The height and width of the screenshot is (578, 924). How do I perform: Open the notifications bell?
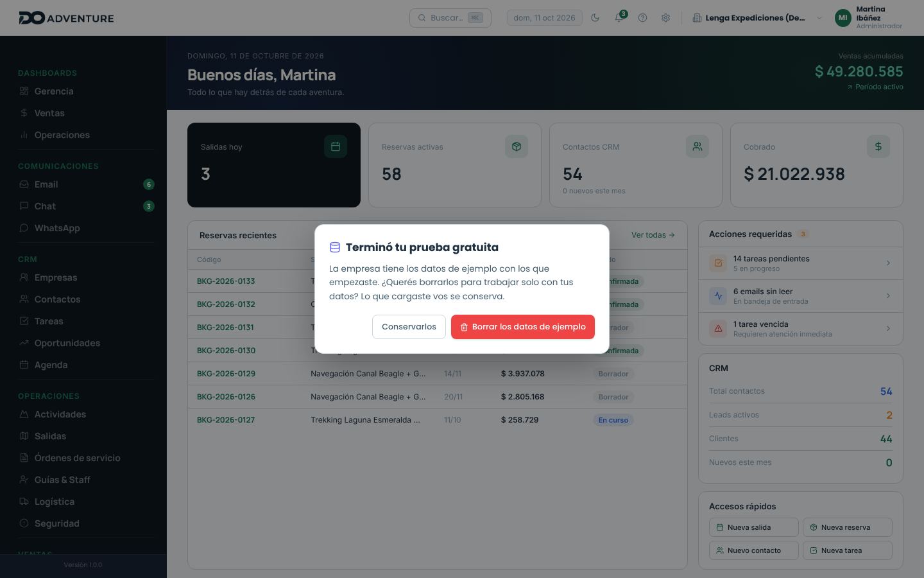click(619, 18)
